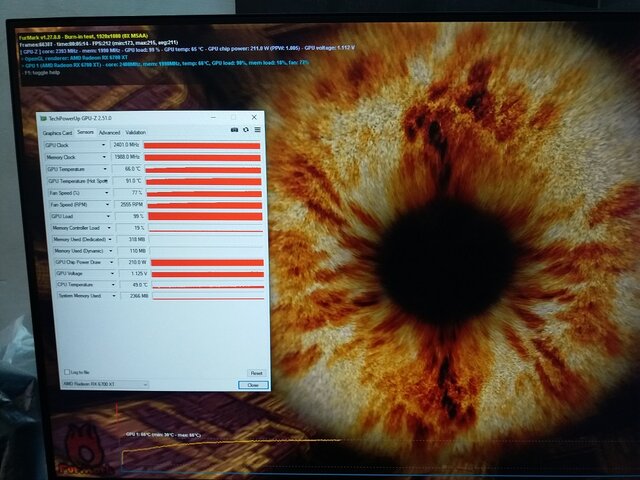The image size is (640, 480).
Task: Click the GPU-Z app icon in title bar
Action: (44, 117)
